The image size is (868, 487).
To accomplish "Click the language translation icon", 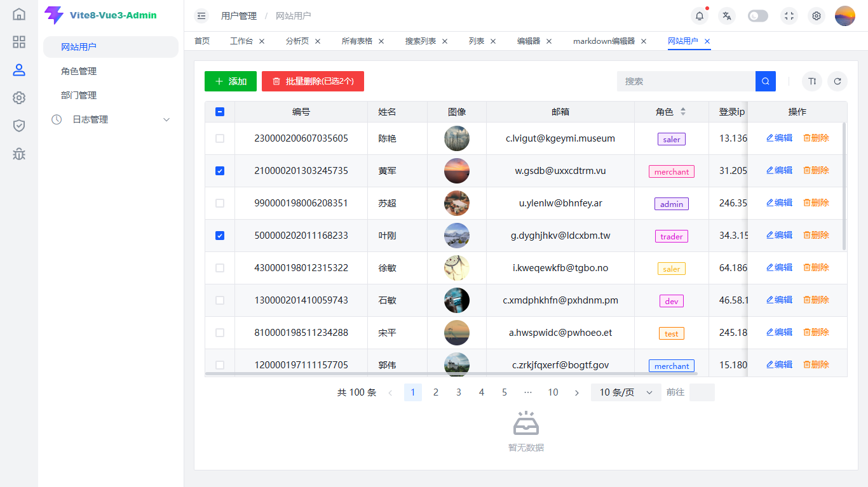I will coord(727,16).
